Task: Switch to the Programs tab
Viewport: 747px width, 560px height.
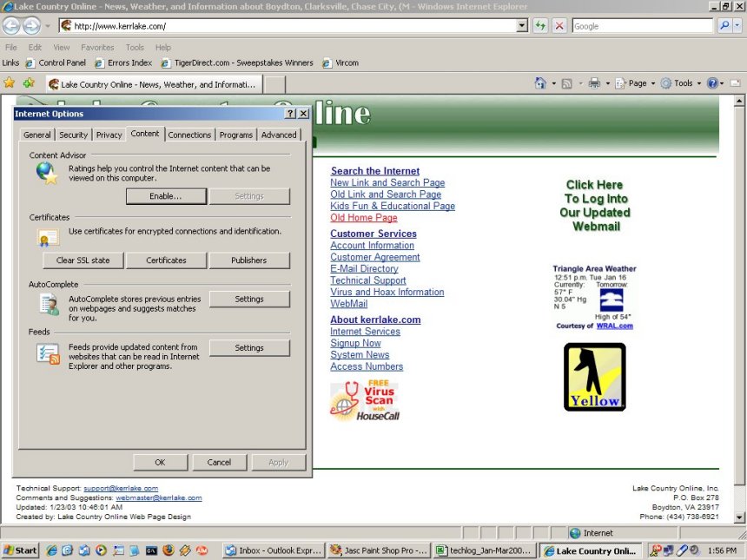Action: click(x=236, y=135)
